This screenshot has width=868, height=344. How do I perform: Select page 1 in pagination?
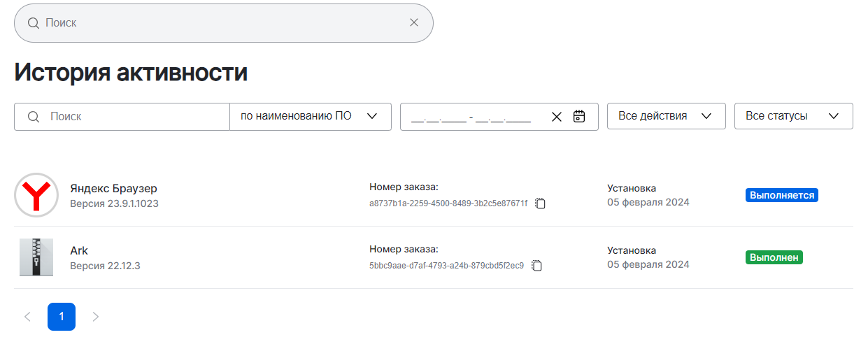(x=62, y=317)
